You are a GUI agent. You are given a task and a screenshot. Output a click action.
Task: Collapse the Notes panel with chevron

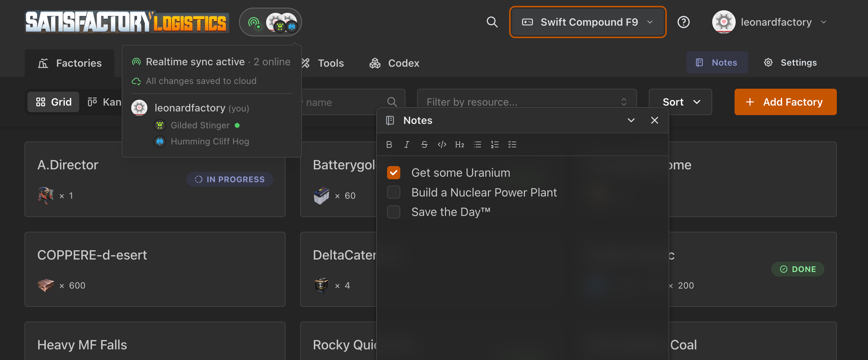pos(631,120)
